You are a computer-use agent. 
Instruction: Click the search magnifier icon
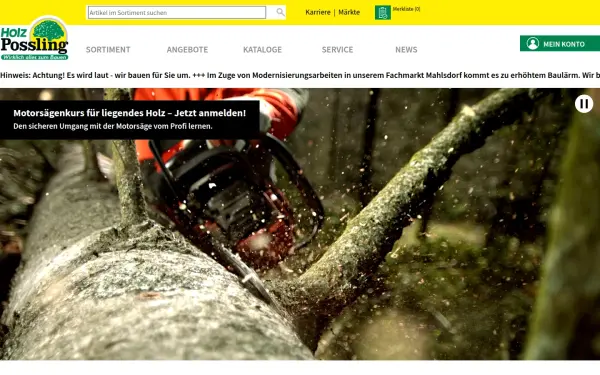[280, 12]
